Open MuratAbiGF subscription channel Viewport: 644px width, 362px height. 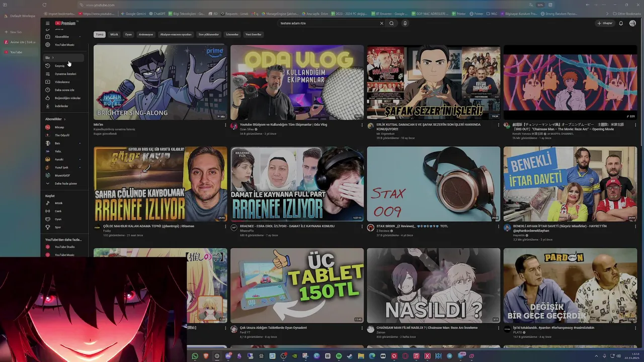(x=63, y=175)
